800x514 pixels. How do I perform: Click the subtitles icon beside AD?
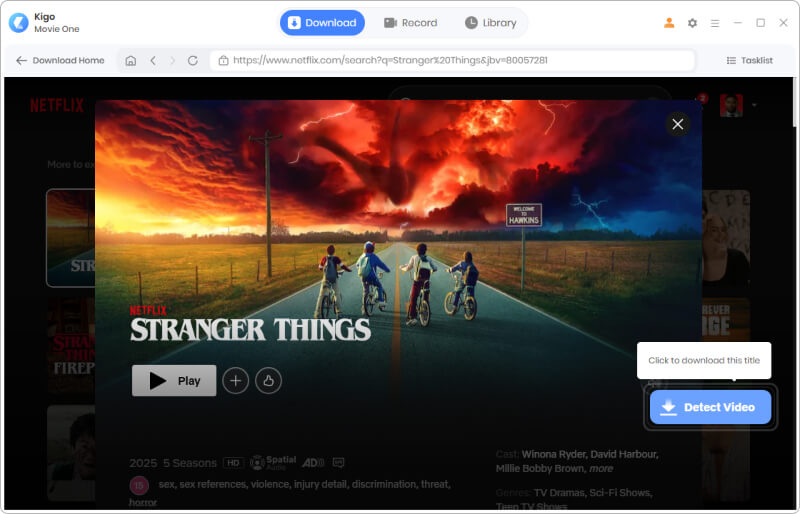click(338, 463)
